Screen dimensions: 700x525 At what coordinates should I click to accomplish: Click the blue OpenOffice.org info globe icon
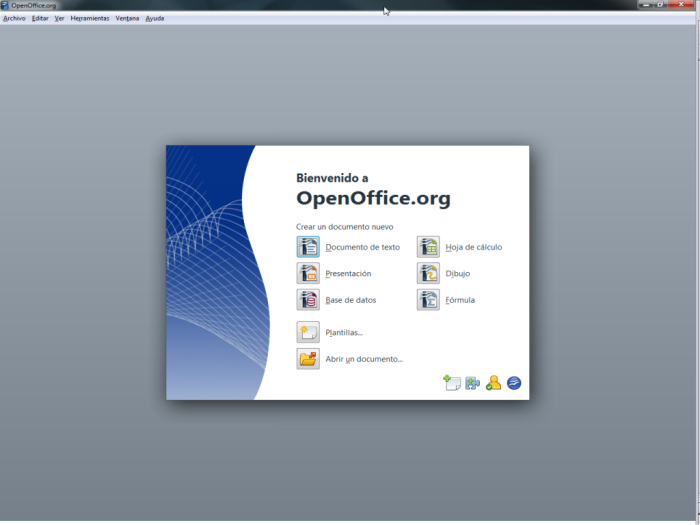tap(514, 383)
